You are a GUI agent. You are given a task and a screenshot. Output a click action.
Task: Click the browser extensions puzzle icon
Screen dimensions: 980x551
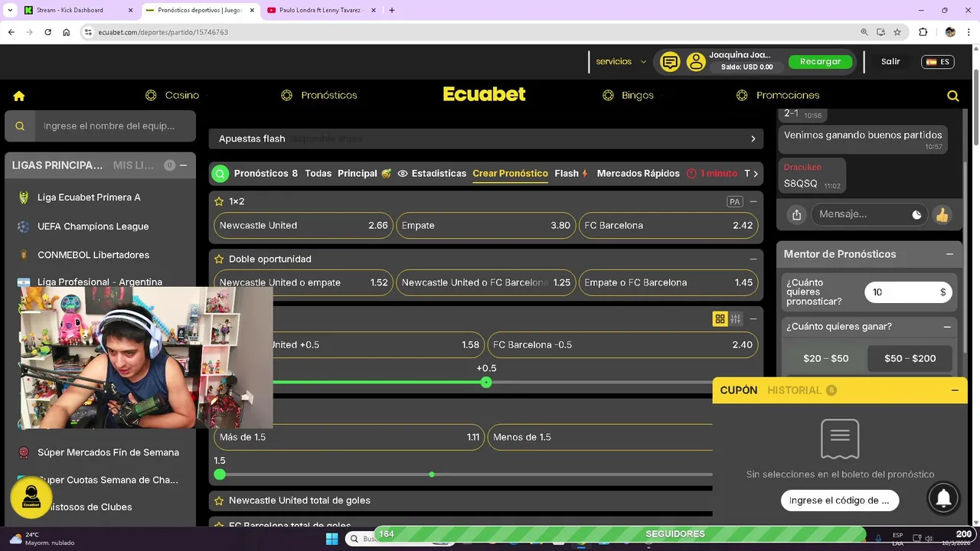923,32
